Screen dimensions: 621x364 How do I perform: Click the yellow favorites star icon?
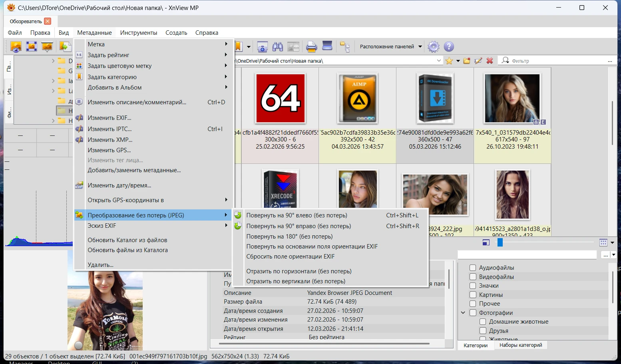tap(449, 61)
